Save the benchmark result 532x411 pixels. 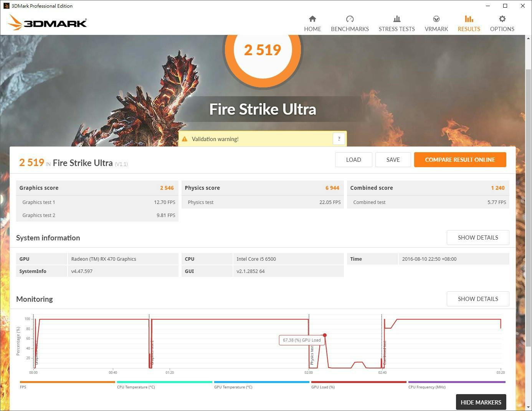point(393,160)
